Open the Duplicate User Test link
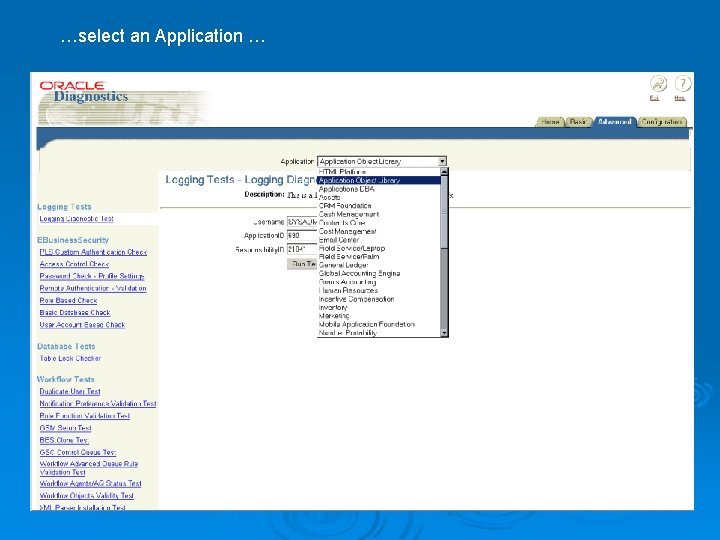 coord(70,391)
